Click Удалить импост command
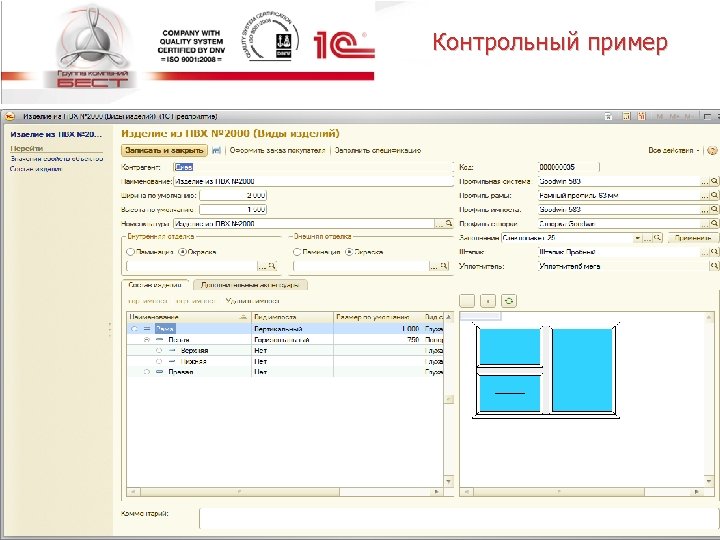Viewport: 720px width, 540px height. coord(253,301)
